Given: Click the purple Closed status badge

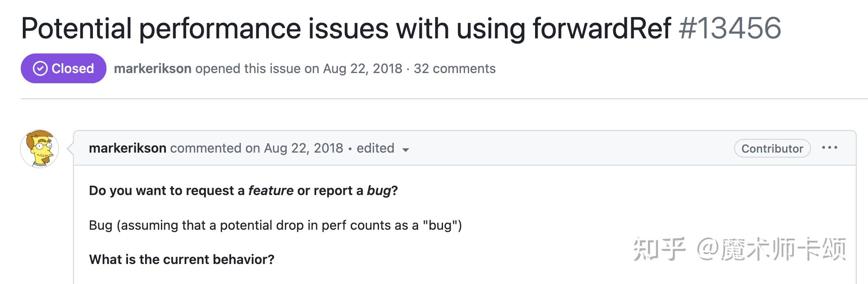Looking at the screenshot, I should coord(64,68).
